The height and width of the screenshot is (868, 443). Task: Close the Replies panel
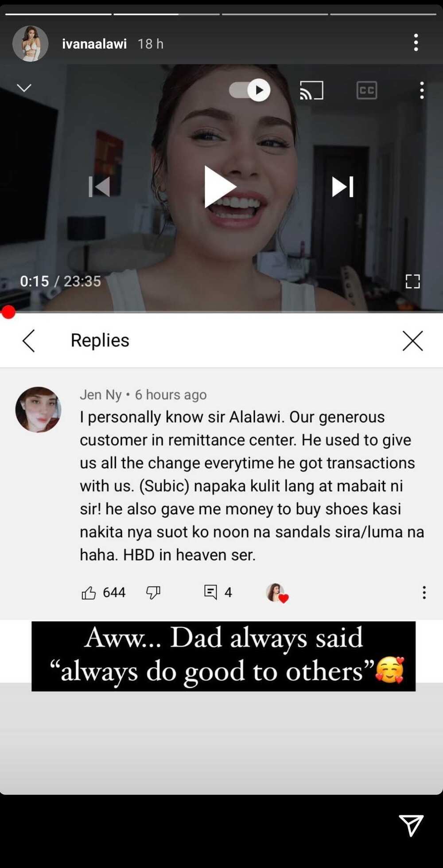(413, 341)
